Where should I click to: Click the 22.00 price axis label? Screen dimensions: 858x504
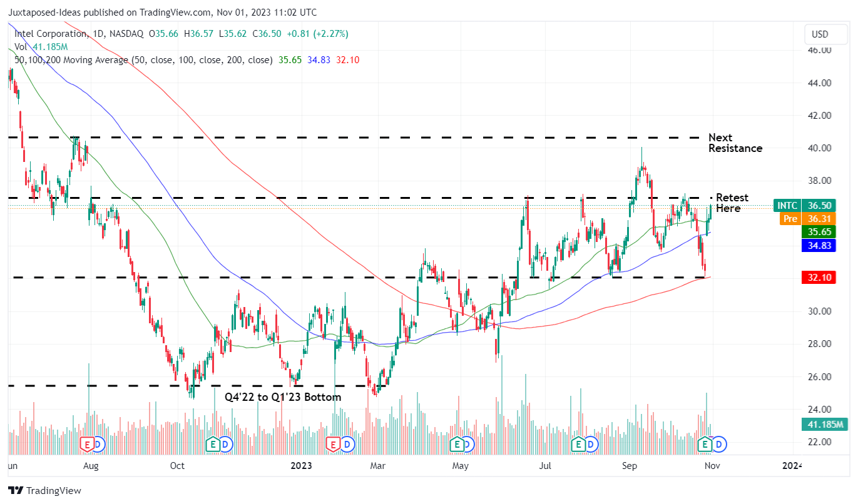tap(819, 442)
